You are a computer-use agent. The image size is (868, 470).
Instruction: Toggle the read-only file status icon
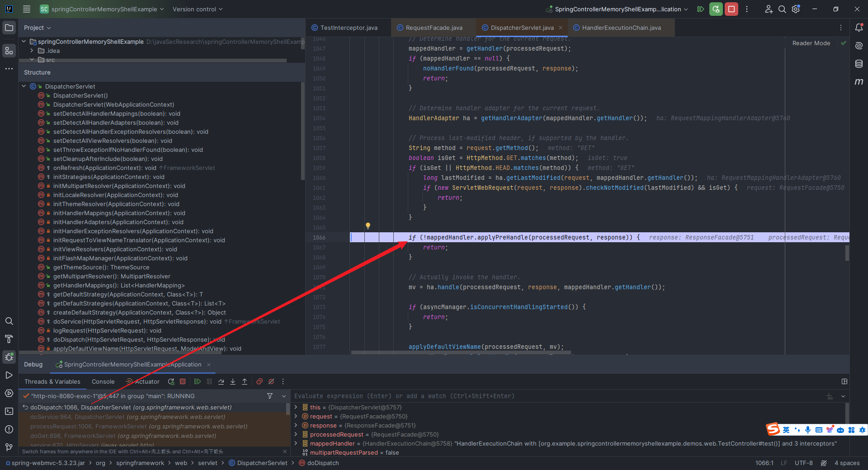(824, 463)
